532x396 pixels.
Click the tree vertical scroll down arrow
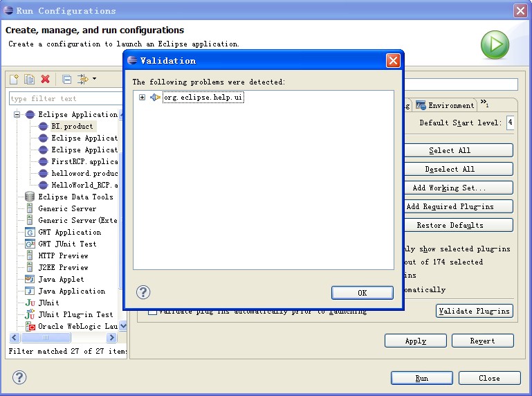(x=123, y=326)
